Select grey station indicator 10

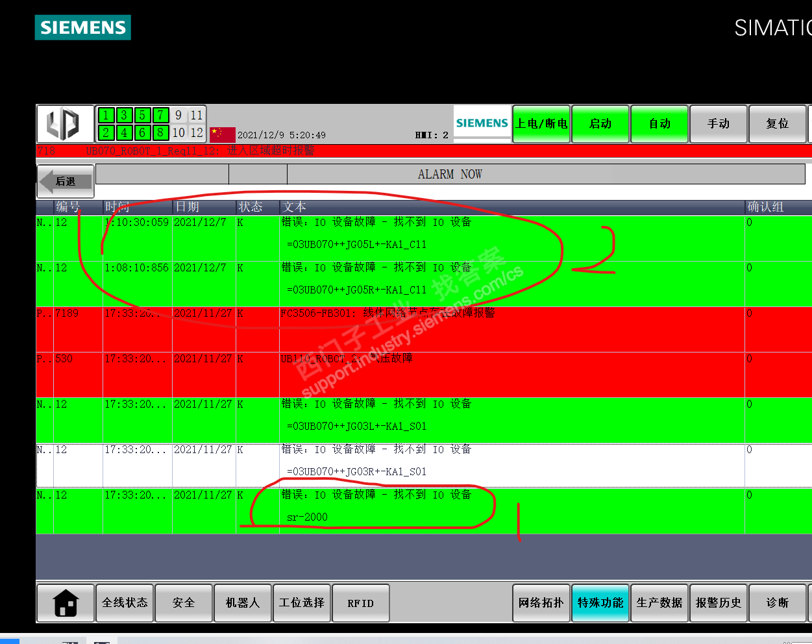[178, 133]
